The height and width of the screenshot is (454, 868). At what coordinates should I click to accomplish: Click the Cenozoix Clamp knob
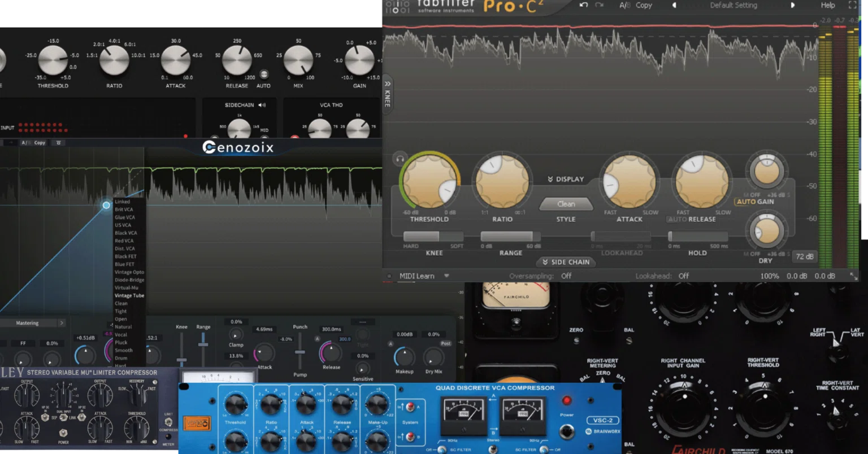(x=236, y=334)
